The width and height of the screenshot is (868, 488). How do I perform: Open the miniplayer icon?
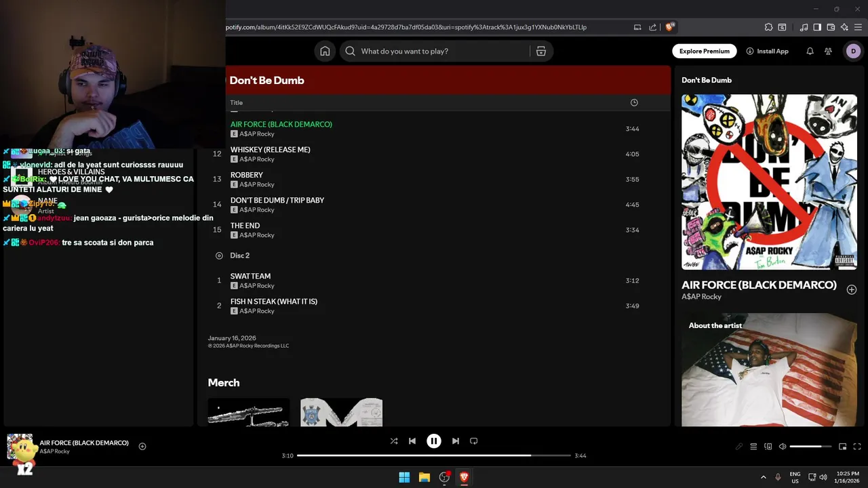pos(843,447)
